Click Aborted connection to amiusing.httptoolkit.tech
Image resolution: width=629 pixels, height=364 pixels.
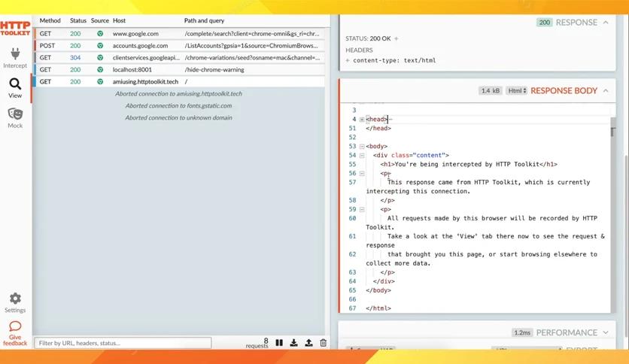tap(178, 94)
